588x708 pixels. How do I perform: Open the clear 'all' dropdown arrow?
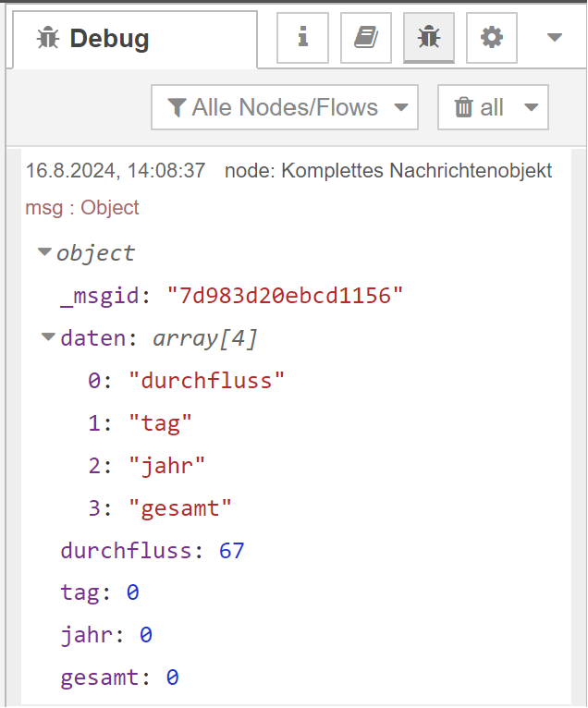pyautogui.click(x=531, y=107)
